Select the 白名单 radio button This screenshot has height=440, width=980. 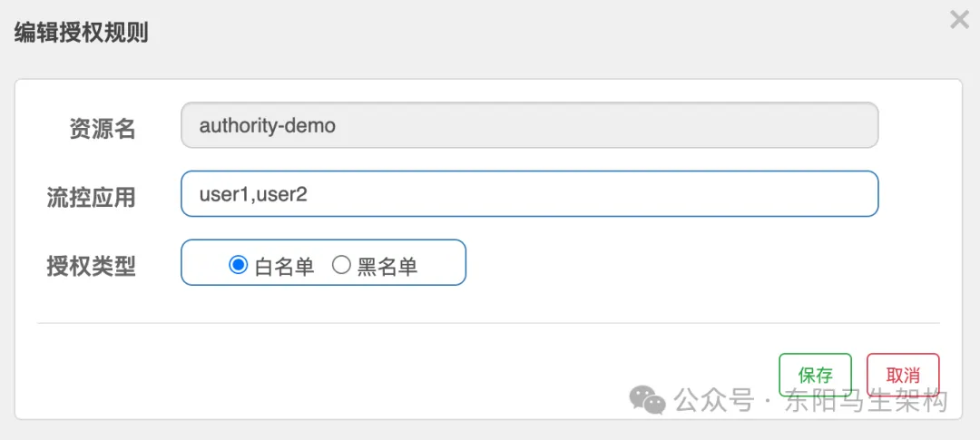click(x=239, y=265)
